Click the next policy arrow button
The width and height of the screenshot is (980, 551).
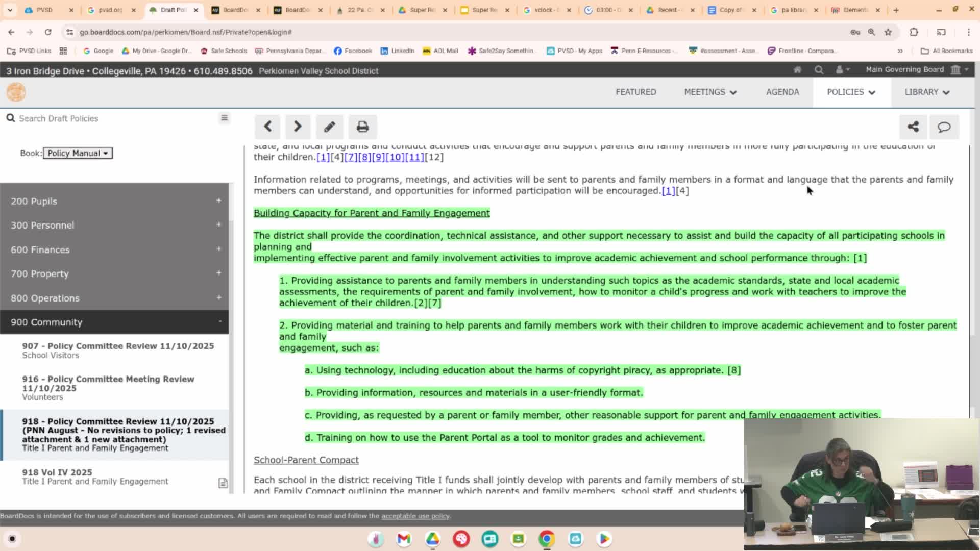[x=298, y=127]
